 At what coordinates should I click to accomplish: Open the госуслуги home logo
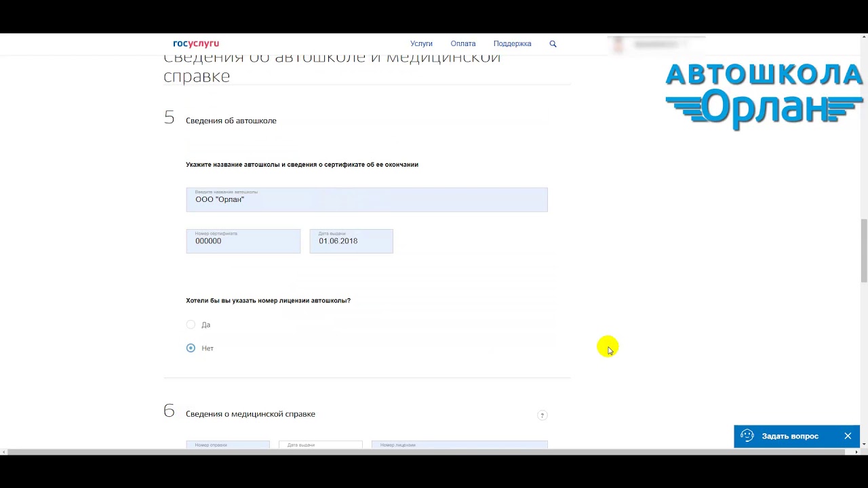[x=196, y=43]
